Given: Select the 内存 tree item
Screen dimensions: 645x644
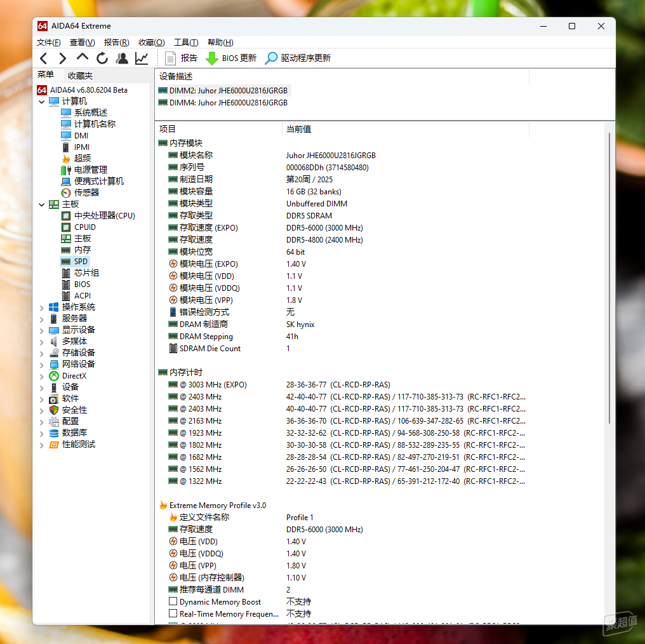Looking at the screenshot, I should pos(76,250).
